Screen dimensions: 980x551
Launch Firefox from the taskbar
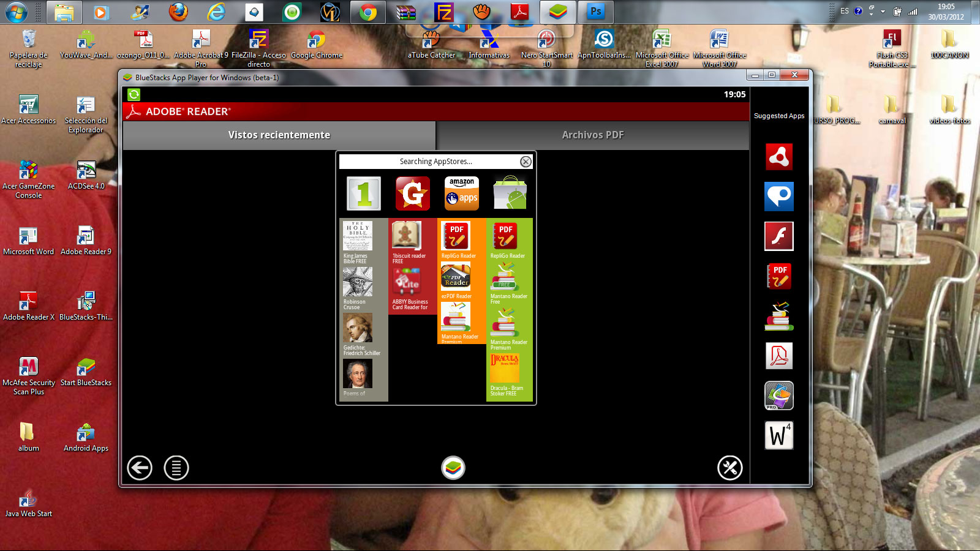coord(178,12)
